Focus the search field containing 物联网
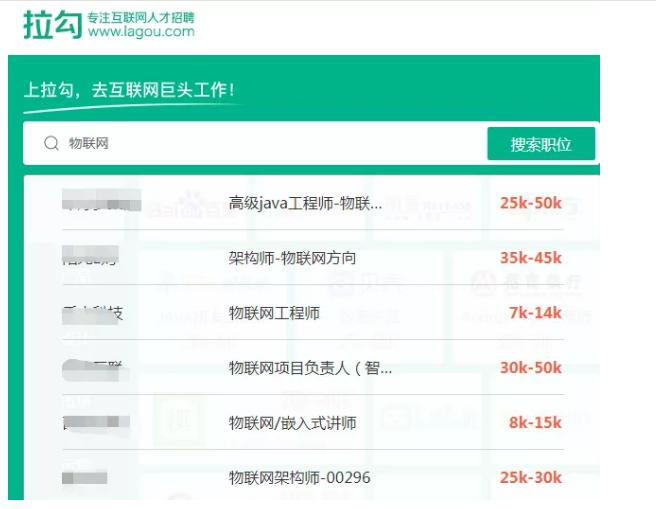 click(x=260, y=144)
